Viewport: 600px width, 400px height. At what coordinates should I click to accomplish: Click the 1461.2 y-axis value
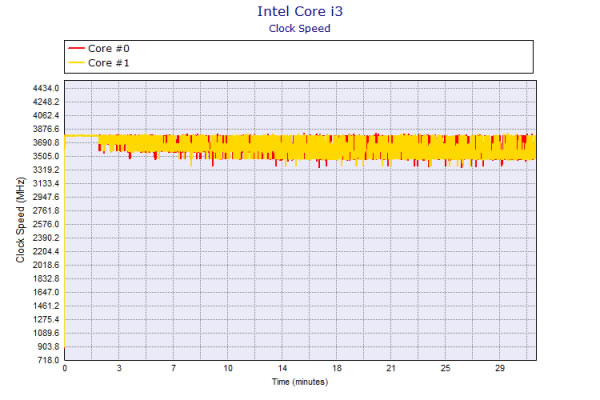pos(46,306)
